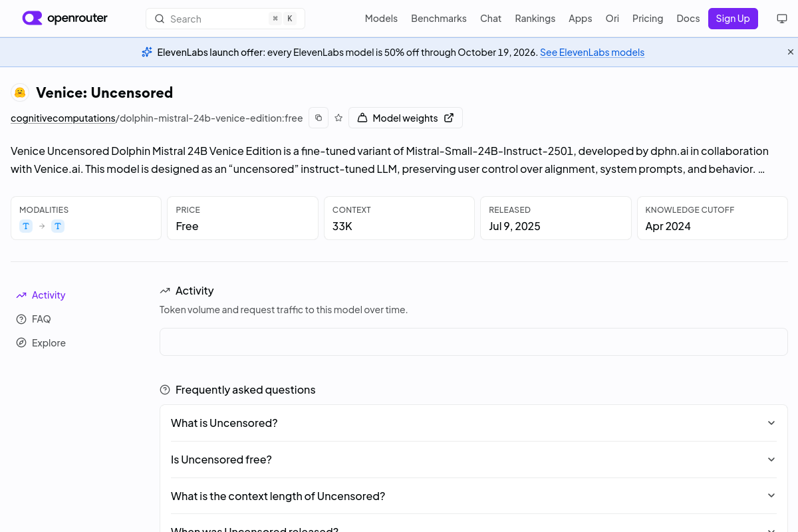Click the 'Apr 2024' knowledge cutoff value
This screenshot has height=532, width=798.
[x=668, y=226]
